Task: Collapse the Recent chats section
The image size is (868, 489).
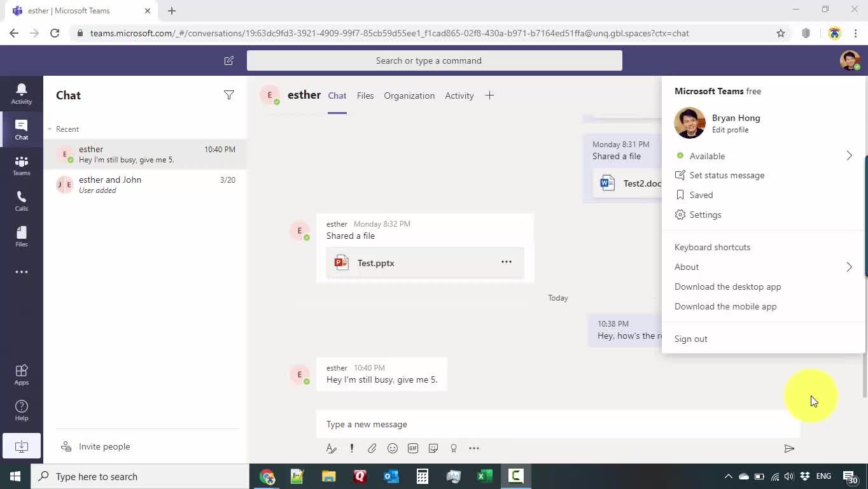Action: tap(50, 129)
